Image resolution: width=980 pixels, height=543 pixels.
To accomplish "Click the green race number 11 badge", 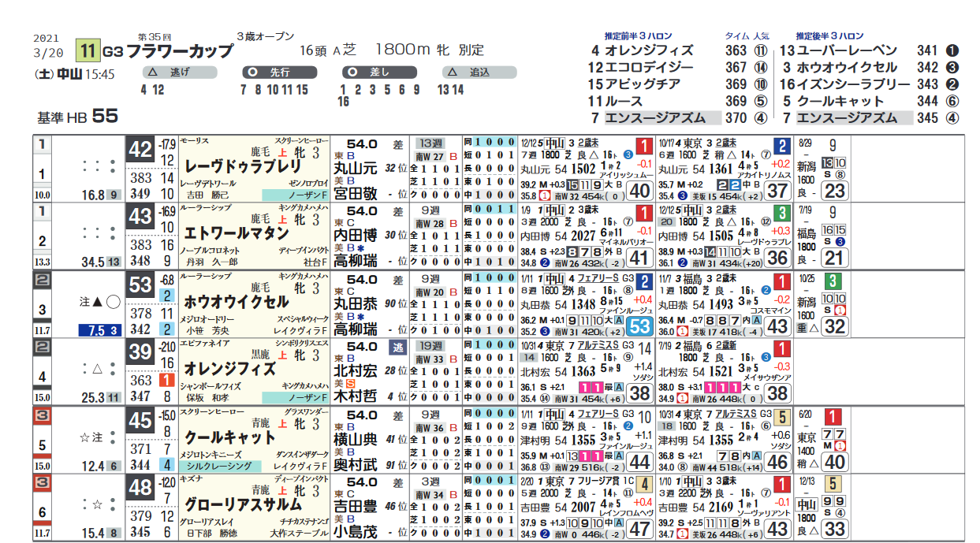I will (88, 52).
